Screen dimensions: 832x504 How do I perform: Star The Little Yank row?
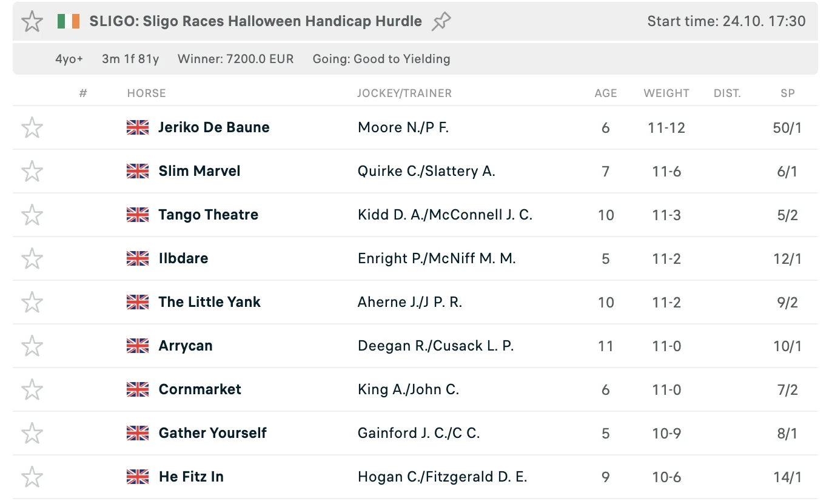[x=32, y=303]
